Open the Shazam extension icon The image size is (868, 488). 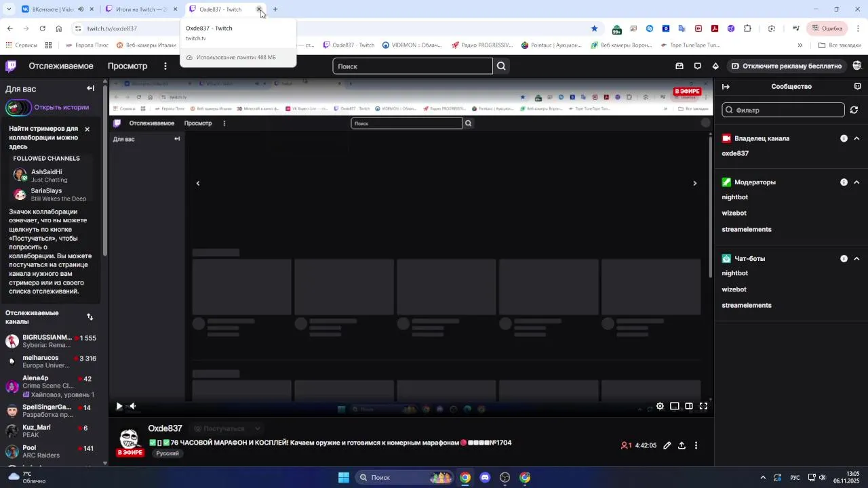[x=650, y=28]
